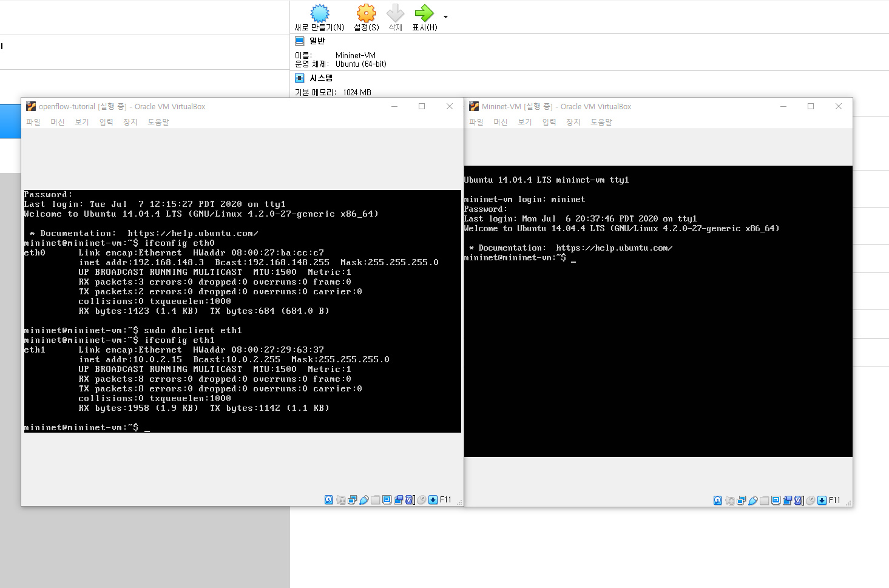Click '1024 MB' base memory value

pyautogui.click(x=357, y=92)
